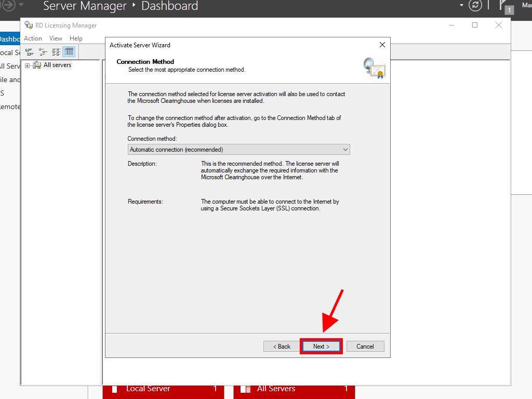Image resolution: width=532 pixels, height=399 pixels.
Task: Click the details view toolbar icon
Action: pos(69,52)
